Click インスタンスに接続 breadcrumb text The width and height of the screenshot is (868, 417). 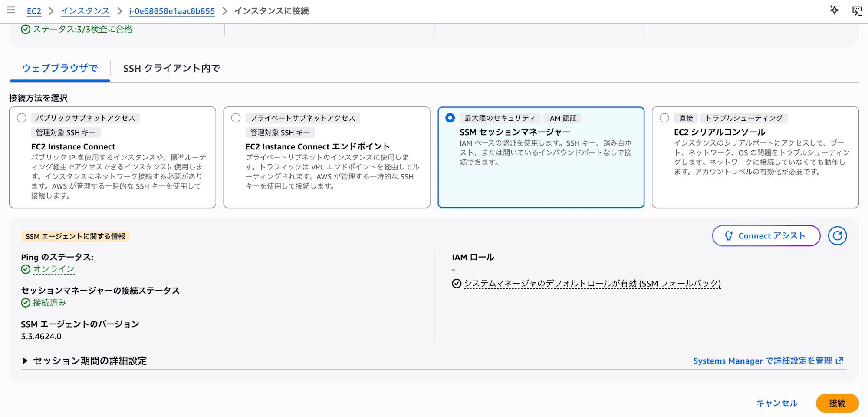pyautogui.click(x=272, y=11)
